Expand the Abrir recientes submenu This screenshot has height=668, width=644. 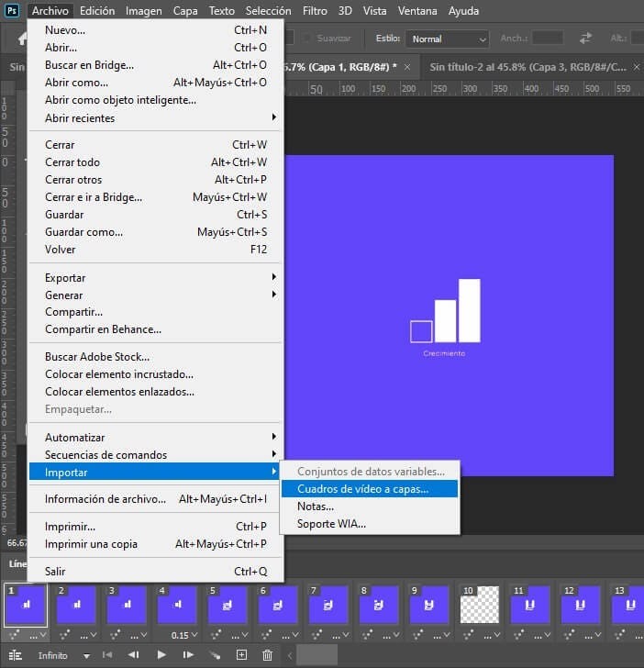tap(156, 118)
